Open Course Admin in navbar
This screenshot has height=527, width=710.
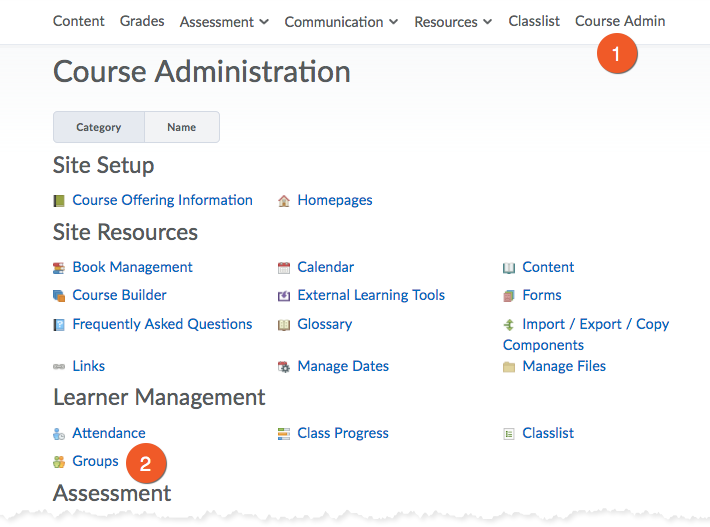point(620,21)
